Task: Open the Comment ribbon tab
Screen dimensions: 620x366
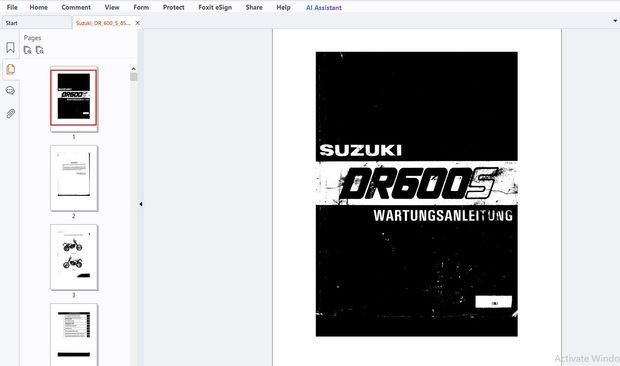Action: click(x=76, y=7)
